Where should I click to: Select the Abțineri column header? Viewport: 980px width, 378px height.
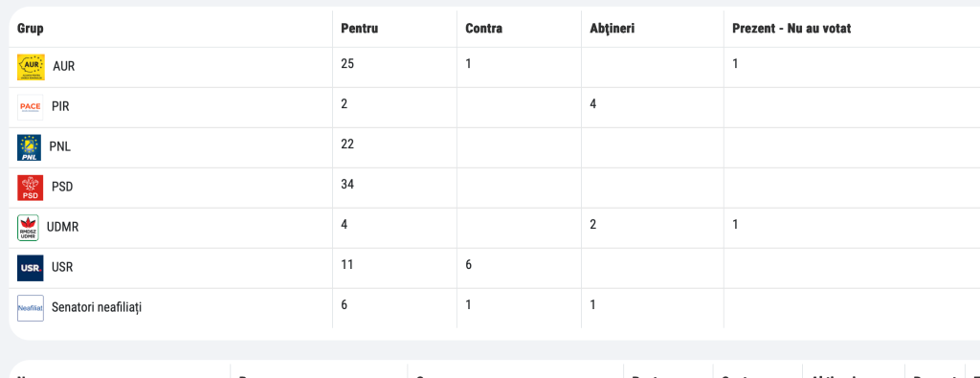point(612,28)
